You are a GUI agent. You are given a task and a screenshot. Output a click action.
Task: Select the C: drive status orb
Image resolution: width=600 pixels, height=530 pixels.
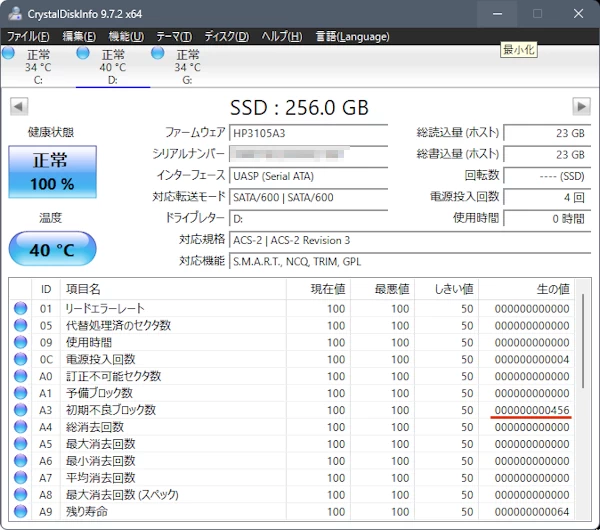9,53
